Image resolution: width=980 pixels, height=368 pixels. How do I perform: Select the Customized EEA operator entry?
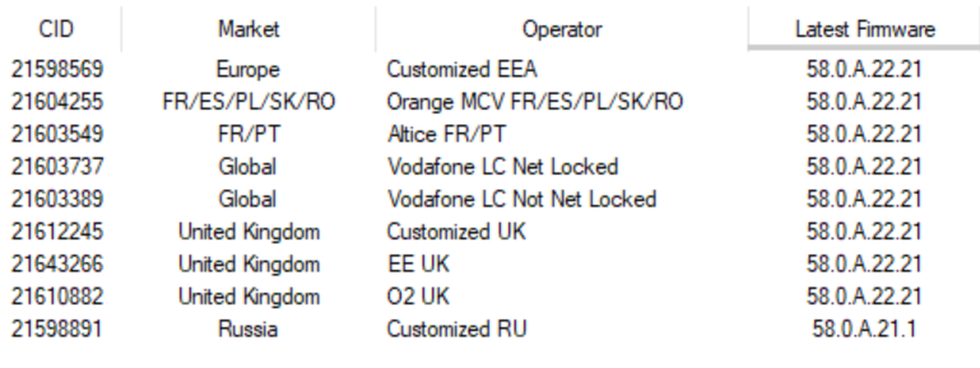[x=462, y=69]
